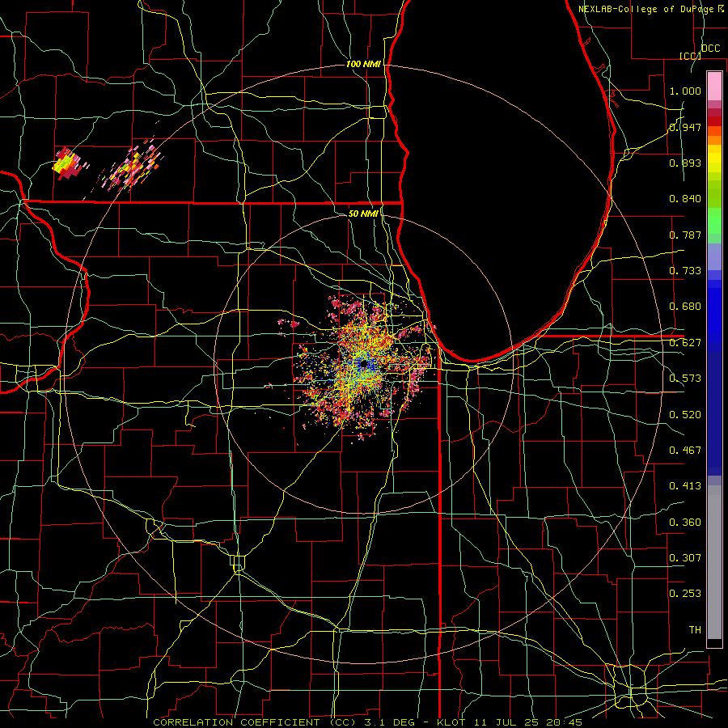
Task: Click the far northwest yellow-green echo cluster
Action: pos(68,164)
